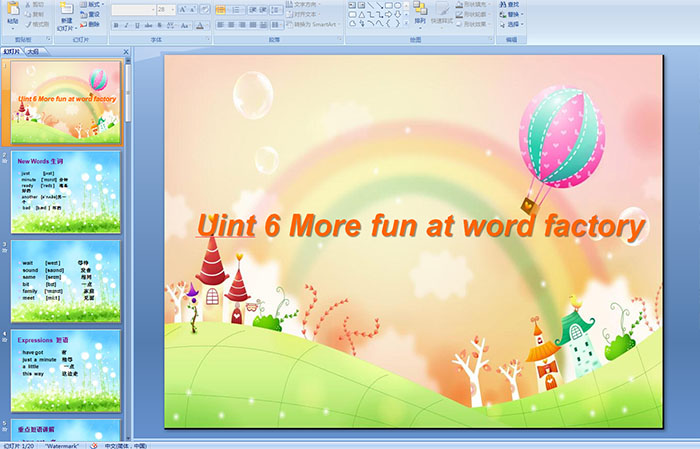Select slide 2 New Words thumbnail
The image size is (700, 449).
click(66, 192)
